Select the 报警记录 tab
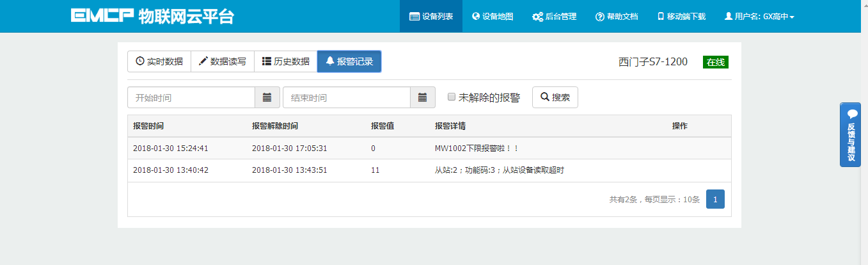The width and height of the screenshot is (868, 265). point(349,61)
